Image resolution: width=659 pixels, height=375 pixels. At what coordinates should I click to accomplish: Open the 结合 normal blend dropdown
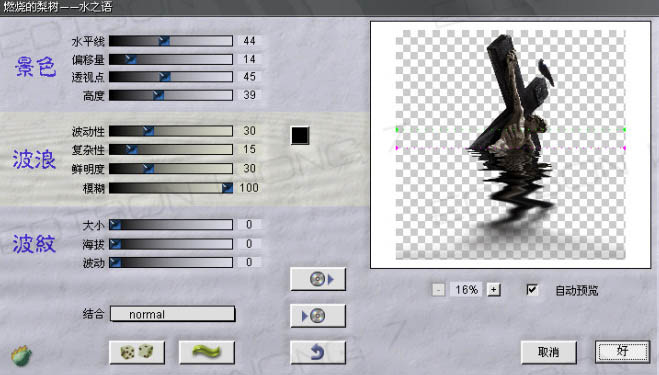click(172, 314)
